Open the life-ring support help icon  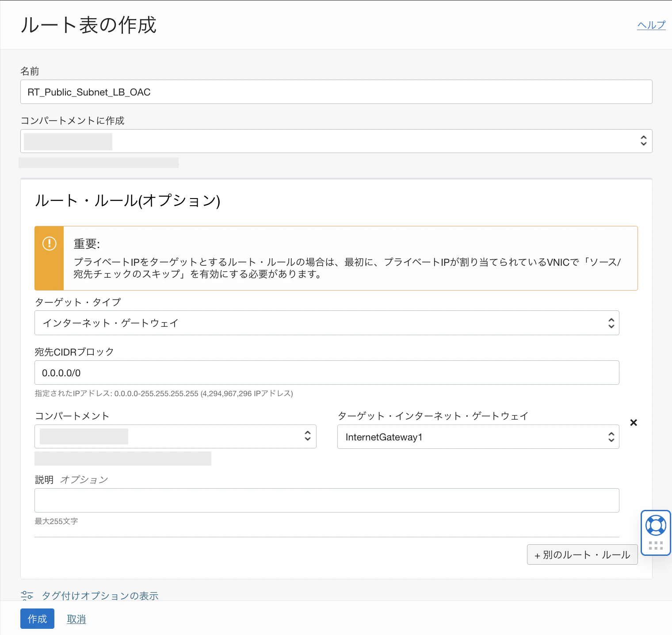tap(656, 525)
